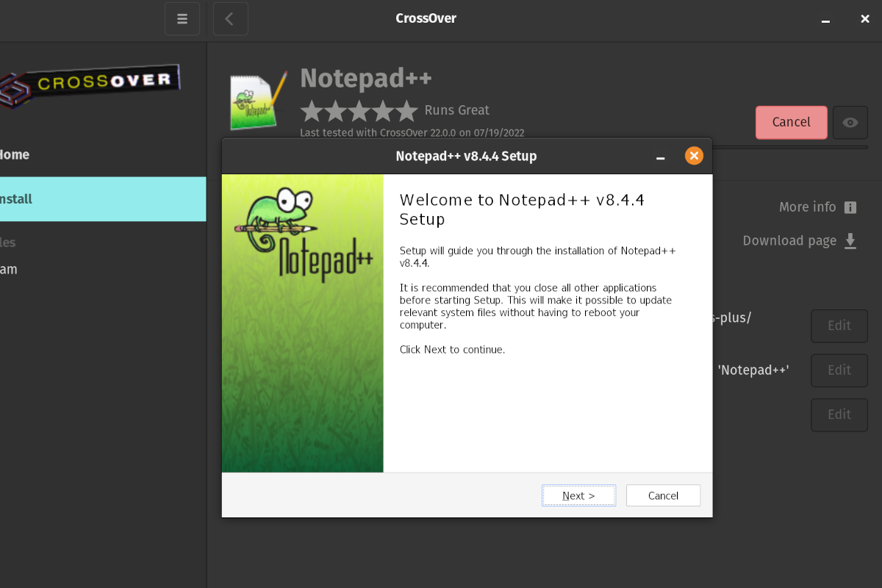Click the Notepad++ v8.4.4 Setup title bar
The height and width of the screenshot is (588, 882).
(466, 156)
